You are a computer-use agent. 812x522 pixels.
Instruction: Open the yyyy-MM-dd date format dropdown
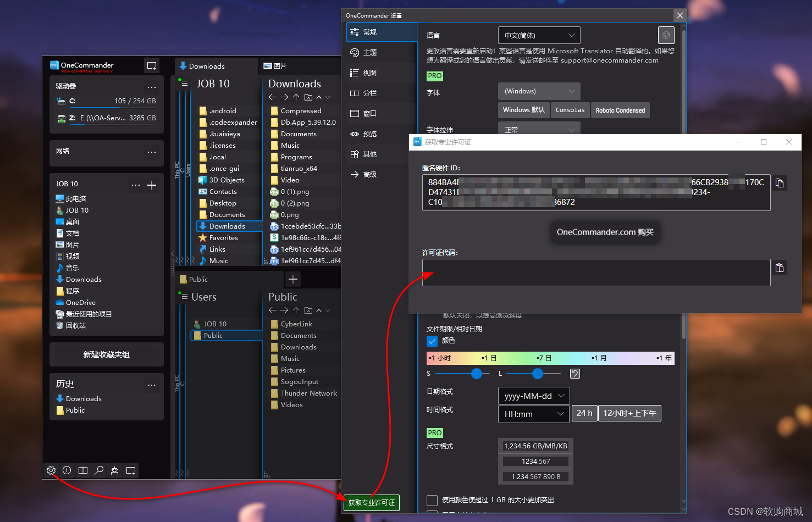point(534,396)
